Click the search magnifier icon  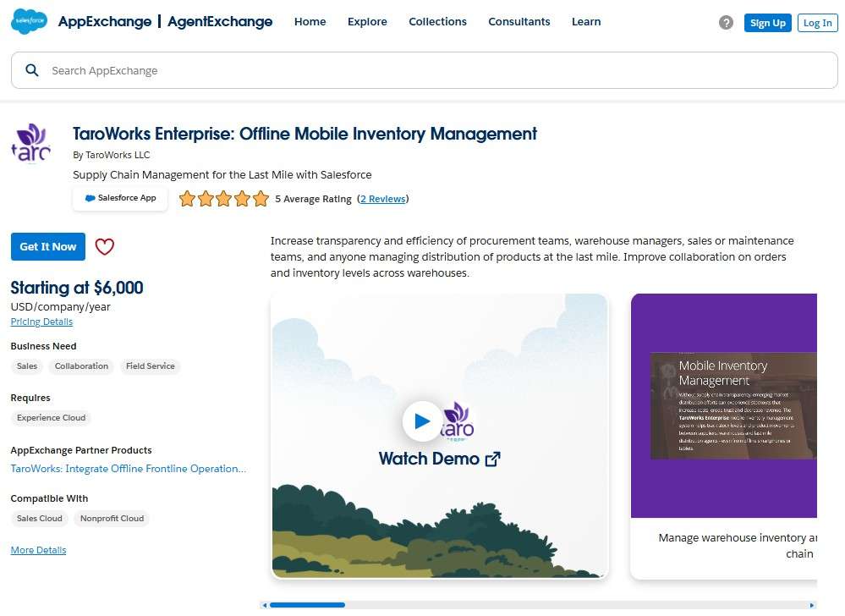32,70
